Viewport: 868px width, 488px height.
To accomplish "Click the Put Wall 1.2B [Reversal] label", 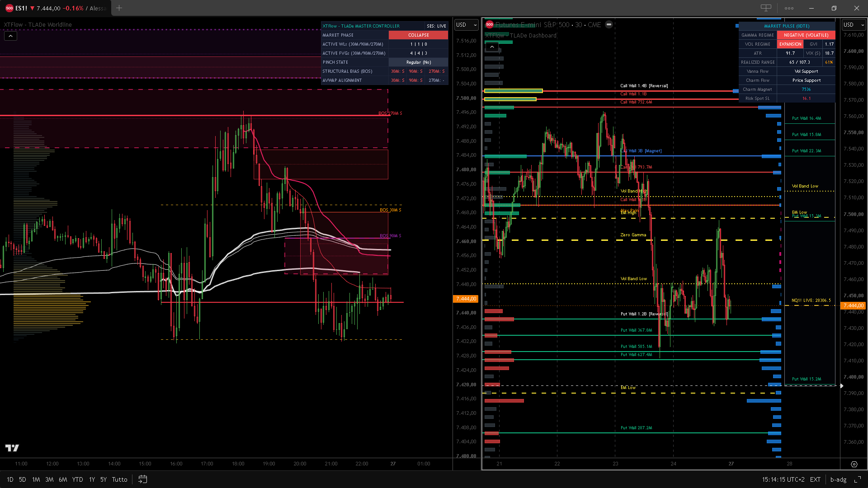I will point(644,314).
